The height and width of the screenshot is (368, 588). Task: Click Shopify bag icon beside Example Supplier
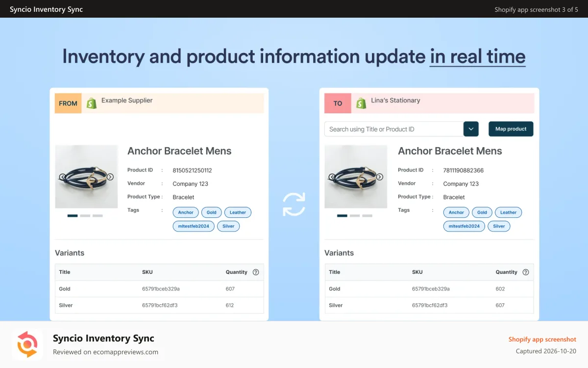tap(92, 103)
